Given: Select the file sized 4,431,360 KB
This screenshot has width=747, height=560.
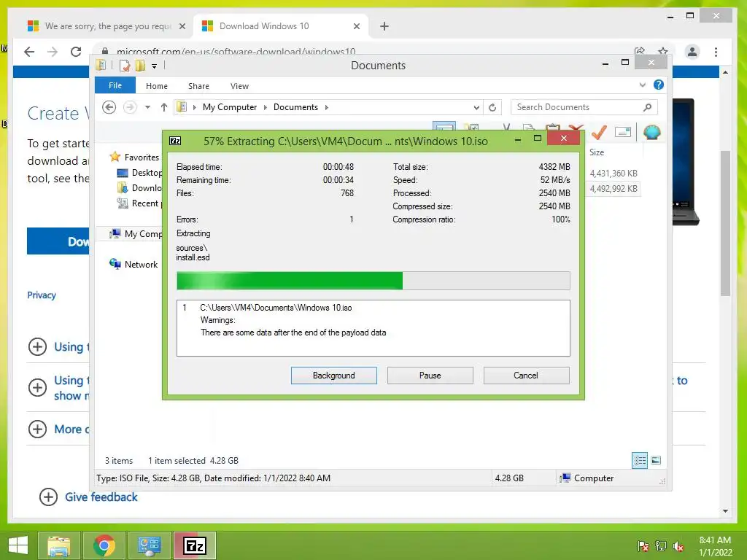Looking at the screenshot, I should 613,174.
